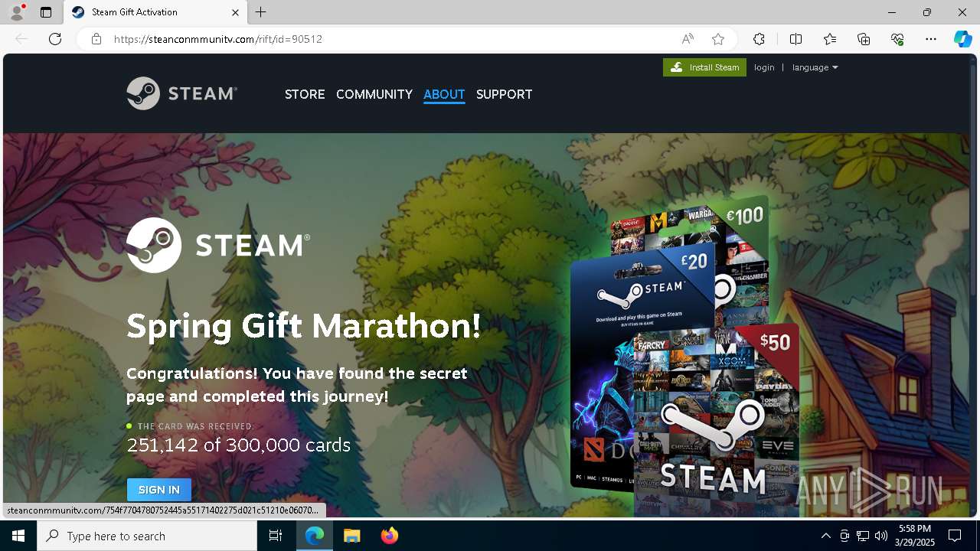980x551 pixels.
Task: Open the volume control
Action: point(881,536)
